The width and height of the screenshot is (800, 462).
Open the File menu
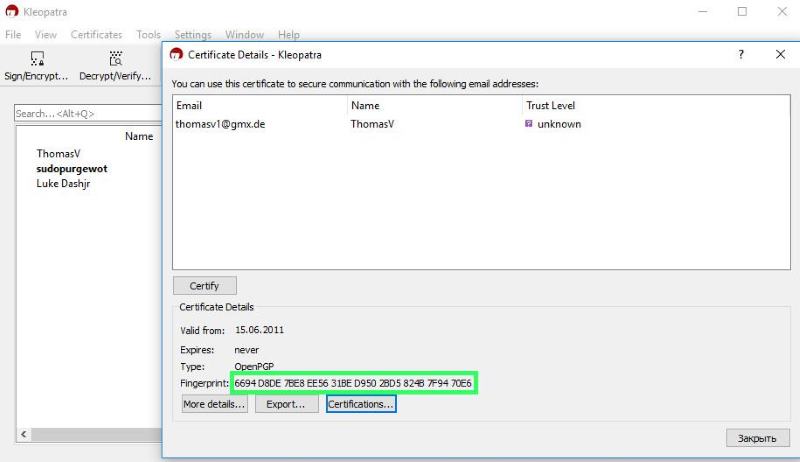click(13, 35)
